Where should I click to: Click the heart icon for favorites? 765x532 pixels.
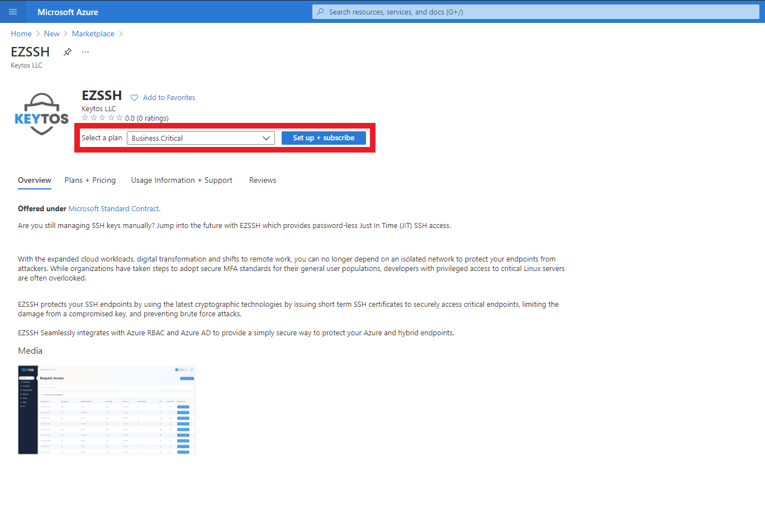click(x=134, y=98)
